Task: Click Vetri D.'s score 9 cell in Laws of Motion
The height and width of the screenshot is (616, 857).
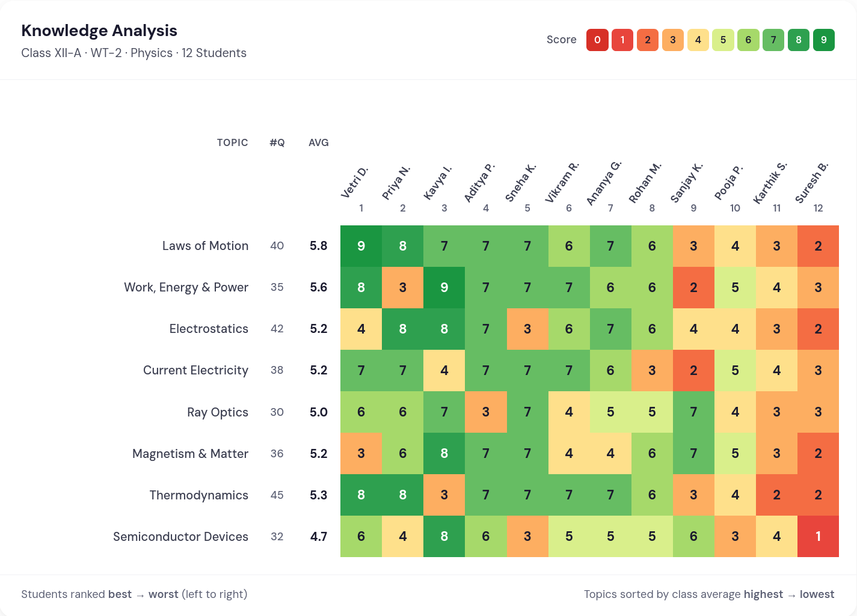Action: (361, 246)
